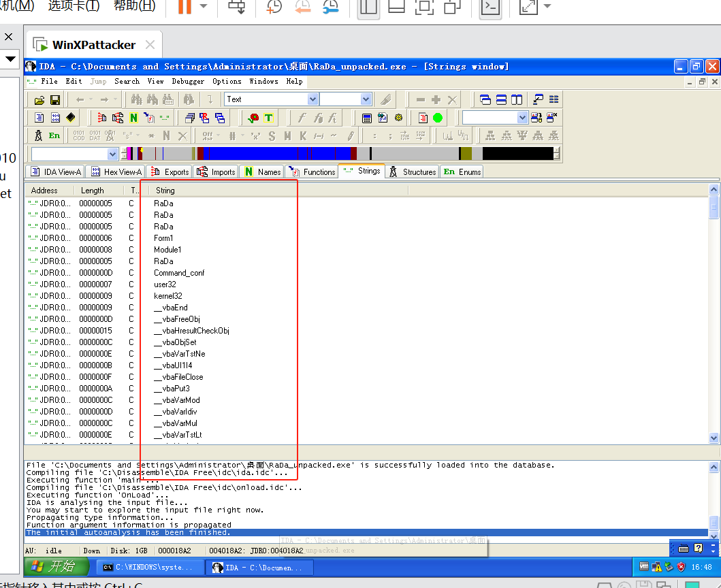Open VMware pause options dropdown arrow
Viewport: 721px width, 588px height.
[x=204, y=6]
